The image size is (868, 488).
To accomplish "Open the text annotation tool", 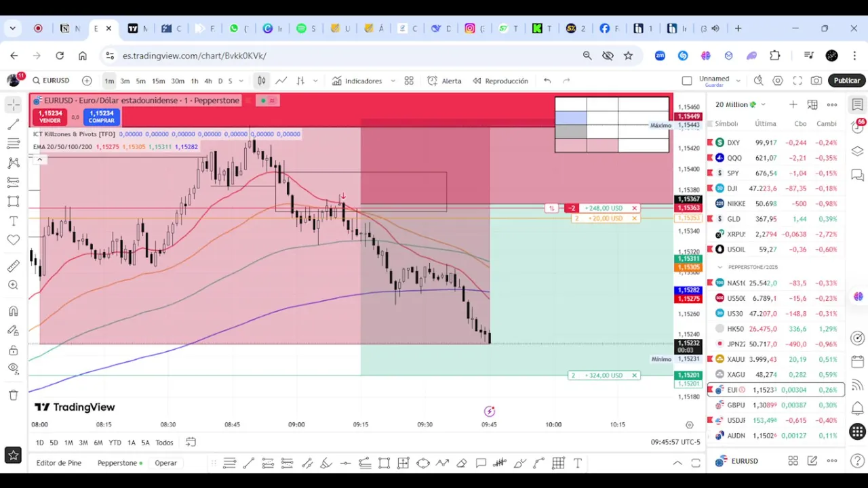I will point(13,221).
